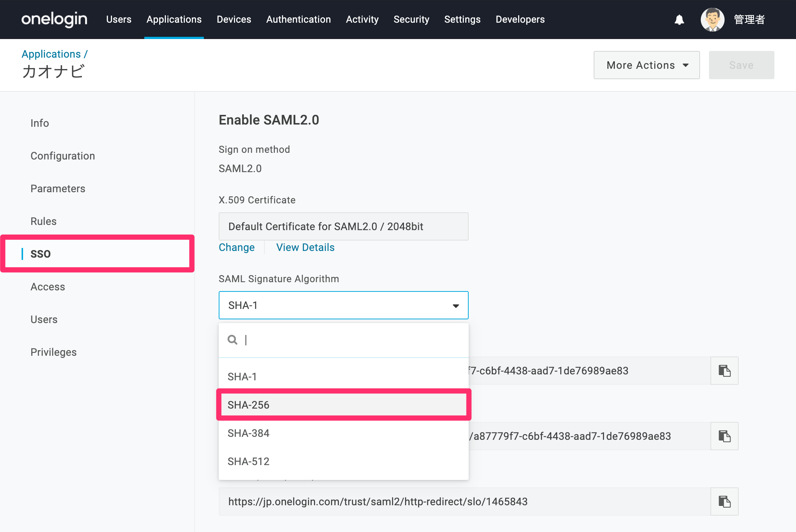The height and width of the screenshot is (532, 796).
Task: Open the Rules tab
Action: pos(44,221)
